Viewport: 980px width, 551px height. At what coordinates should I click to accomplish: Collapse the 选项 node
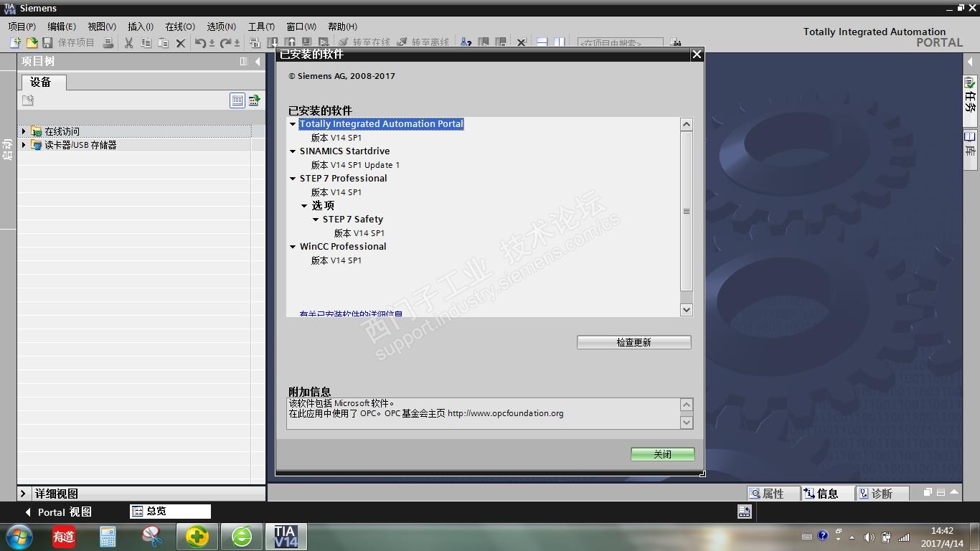(x=304, y=206)
